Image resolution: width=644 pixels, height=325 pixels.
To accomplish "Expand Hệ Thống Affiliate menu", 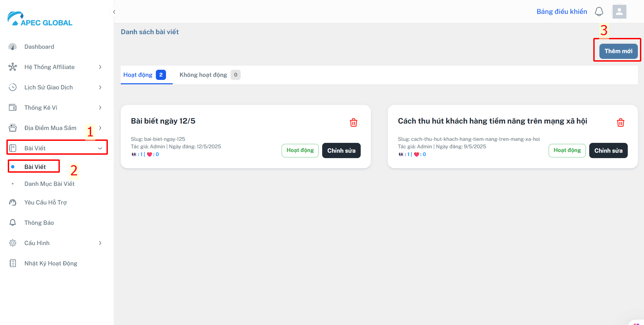I will click(56, 67).
